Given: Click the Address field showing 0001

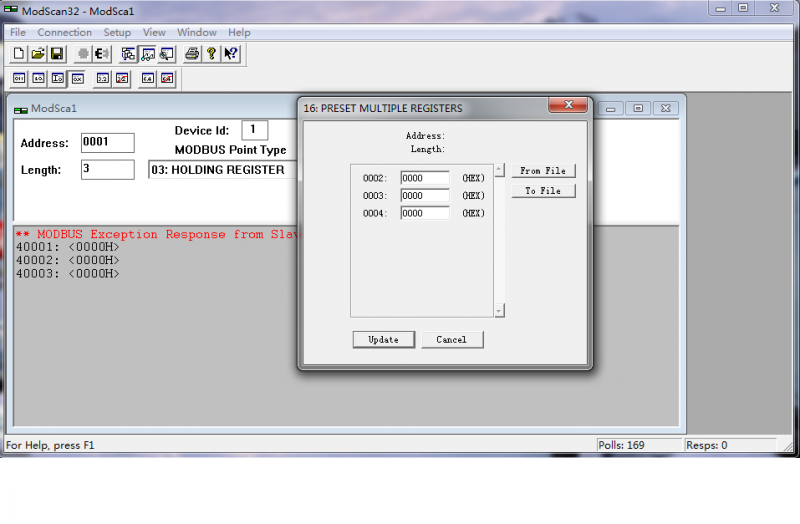Looking at the screenshot, I should [108, 143].
